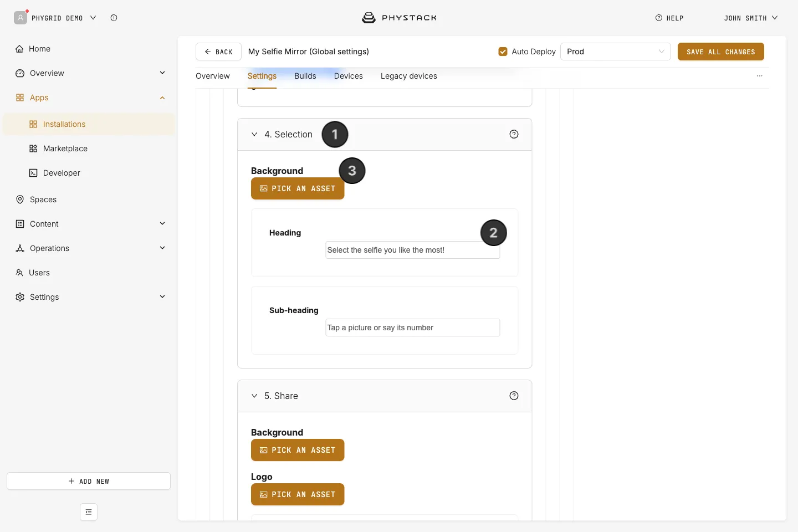Image resolution: width=798 pixels, height=532 pixels.
Task: Expand the Operations sidebar menu
Action: pos(162,248)
